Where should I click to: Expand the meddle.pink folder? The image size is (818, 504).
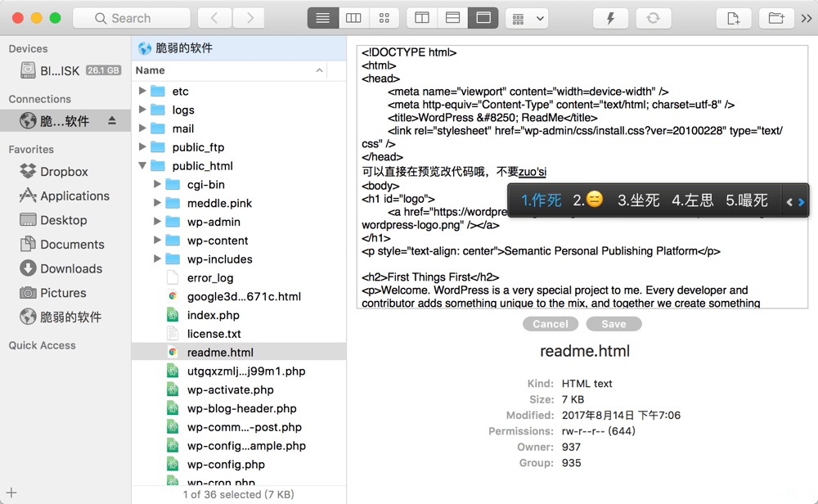(x=157, y=203)
